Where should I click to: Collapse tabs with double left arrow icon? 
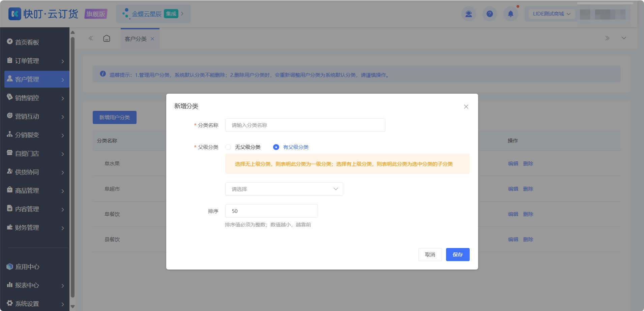click(91, 38)
